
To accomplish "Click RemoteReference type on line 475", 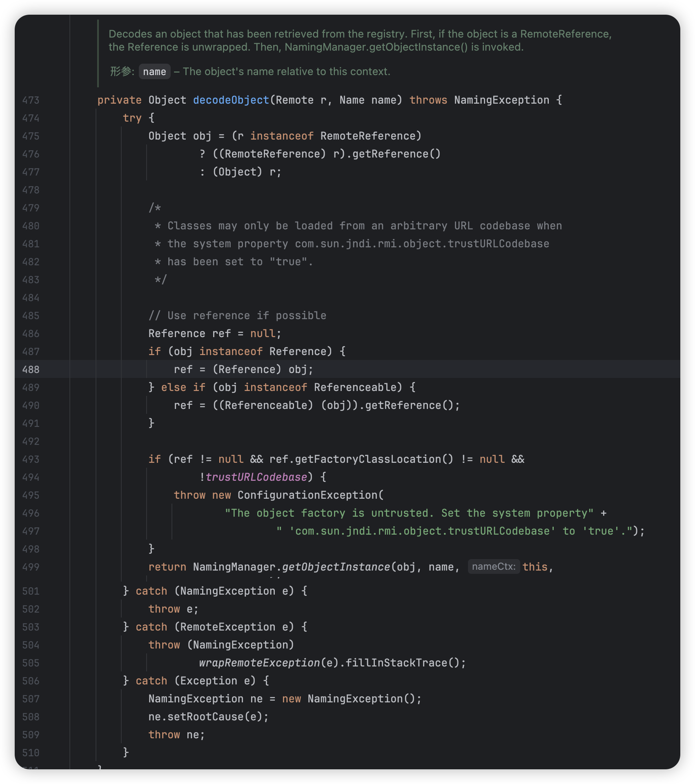I will coord(368,136).
